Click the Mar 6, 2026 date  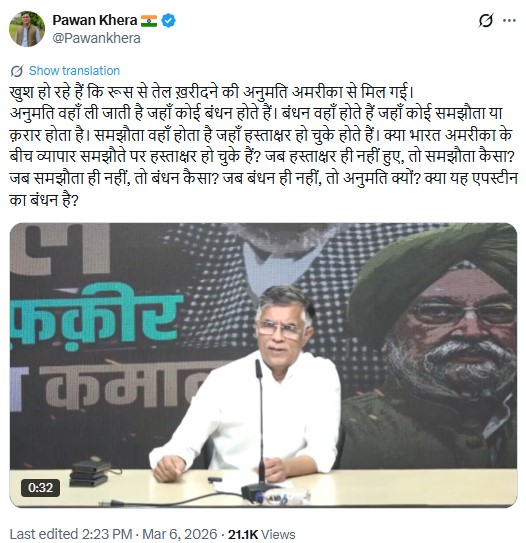[x=180, y=534]
